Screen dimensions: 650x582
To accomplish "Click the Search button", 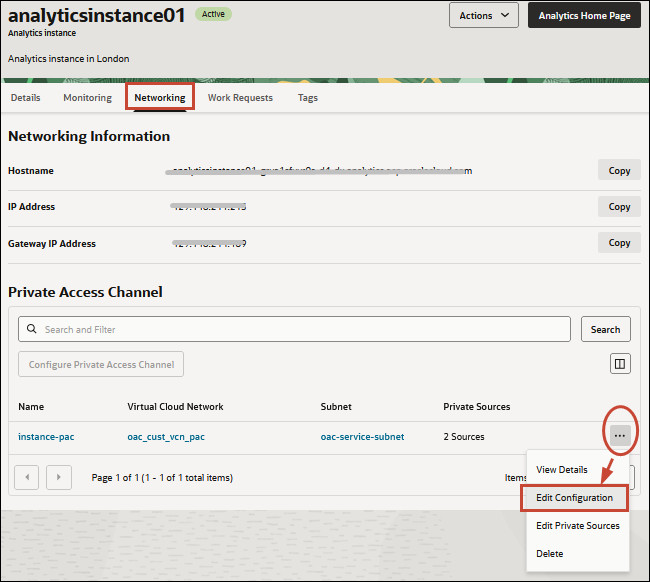I will [x=605, y=329].
